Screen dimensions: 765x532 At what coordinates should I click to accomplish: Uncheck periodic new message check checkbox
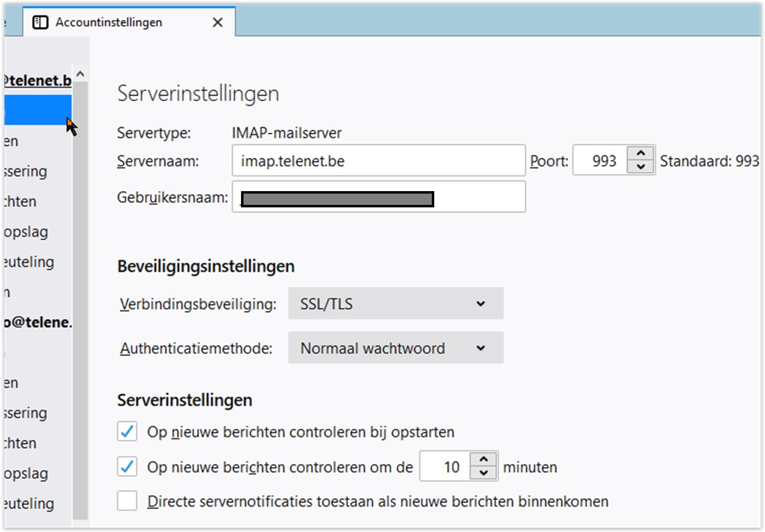(127, 466)
